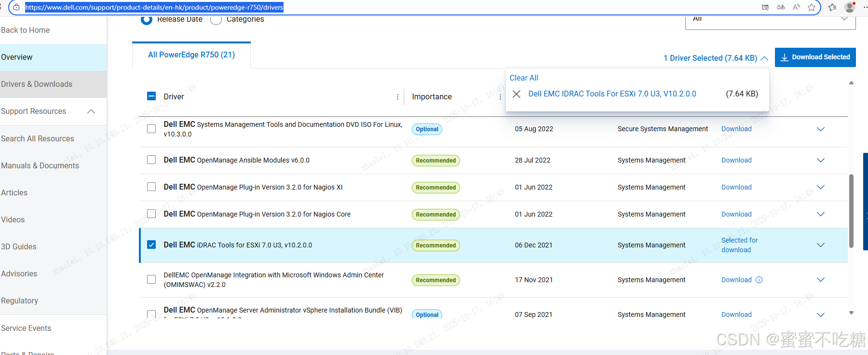Expand details for OMIMSWAC v2.2.0 row
Image resolution: width=868 pixels, height=355 pixels.
point(821,280)
